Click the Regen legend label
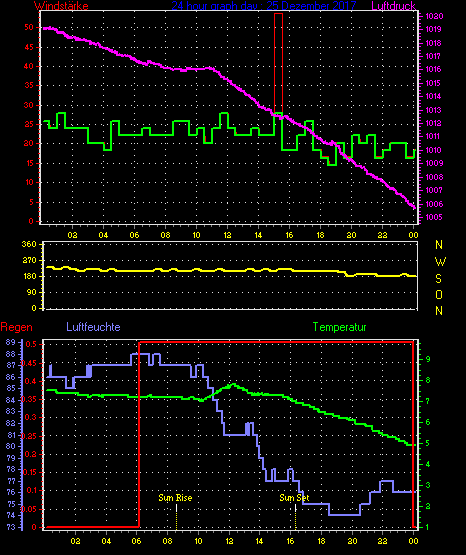466x555 pixels. pos(17,327)
